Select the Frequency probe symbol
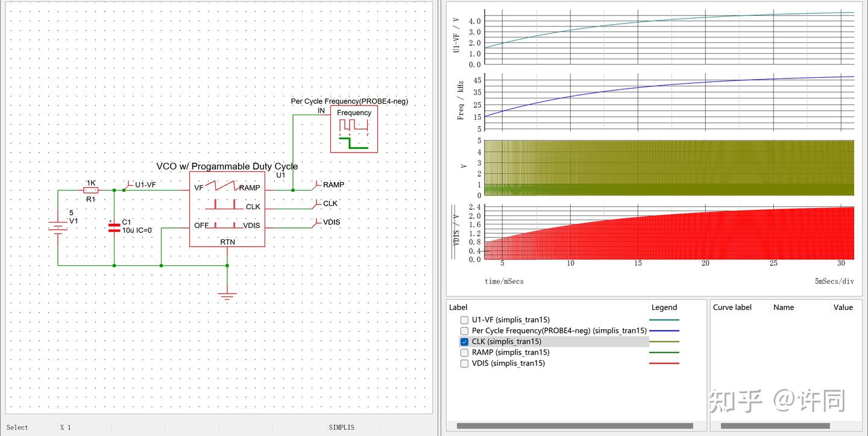Screen dimensions: 868x436 [354, 129]
